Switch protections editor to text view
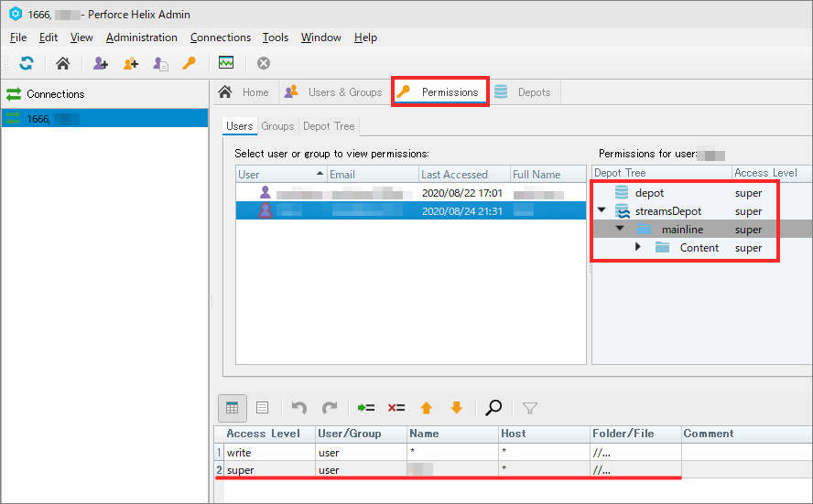This screenshot has height=504, width=813. pyautogui.click(x=263, y=408)
